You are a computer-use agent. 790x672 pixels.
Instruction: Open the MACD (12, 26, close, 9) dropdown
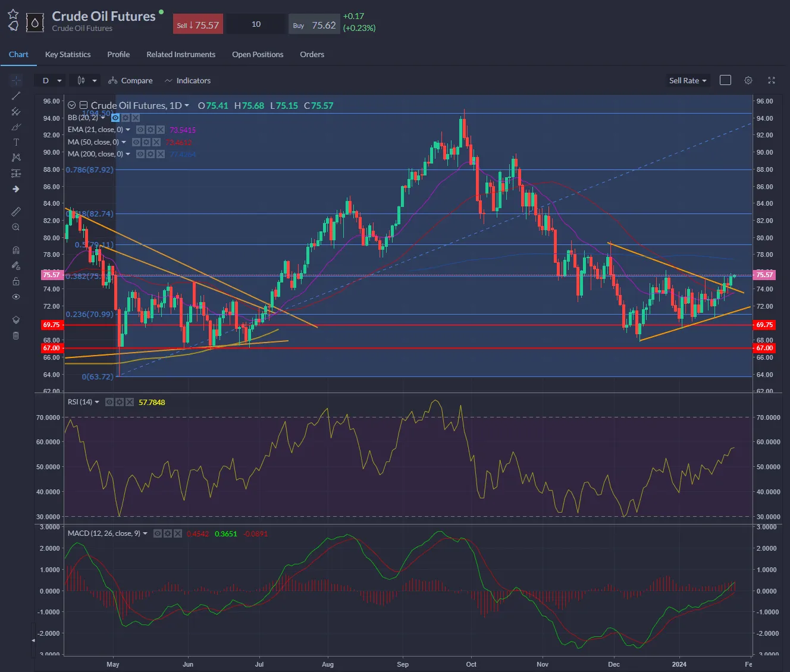(145, 533)
